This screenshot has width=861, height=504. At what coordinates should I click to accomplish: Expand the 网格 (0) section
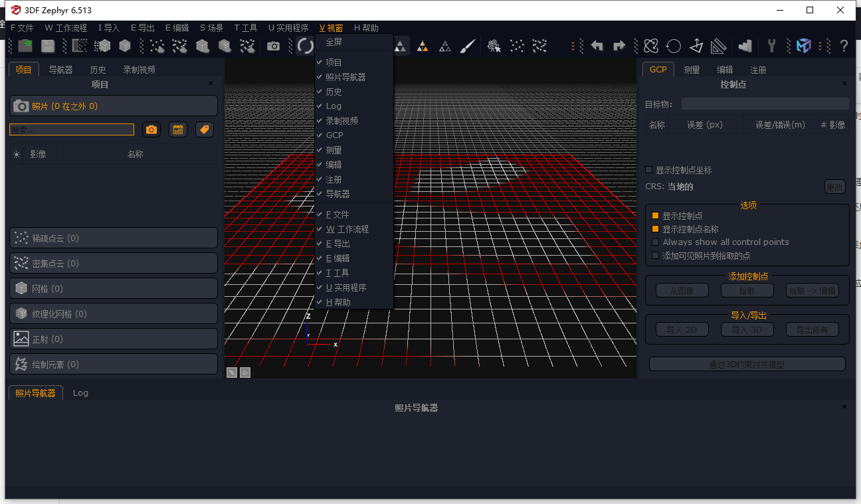[114, 288]
